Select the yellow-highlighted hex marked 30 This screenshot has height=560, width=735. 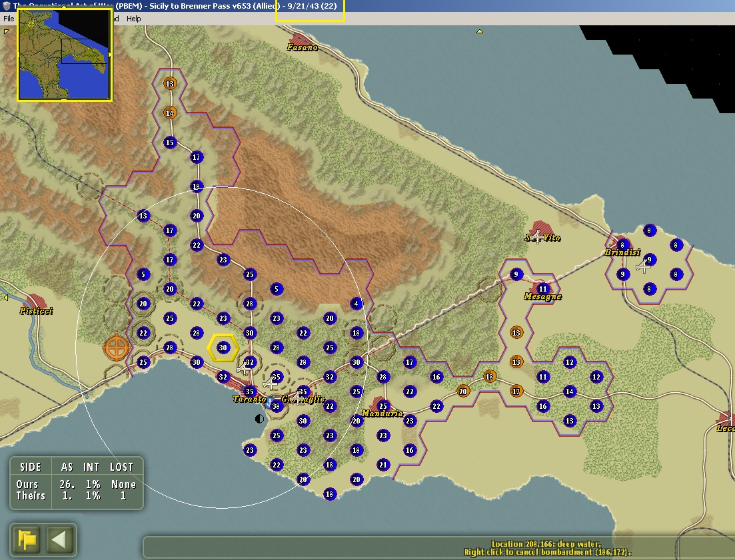click(223, 348)
